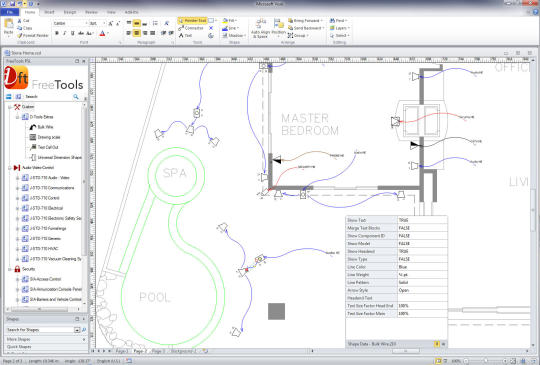Switch to the Home ribbon tab
Image resolution: width=540 pixels, height=365 pixels.
click(x=30, y=12)
